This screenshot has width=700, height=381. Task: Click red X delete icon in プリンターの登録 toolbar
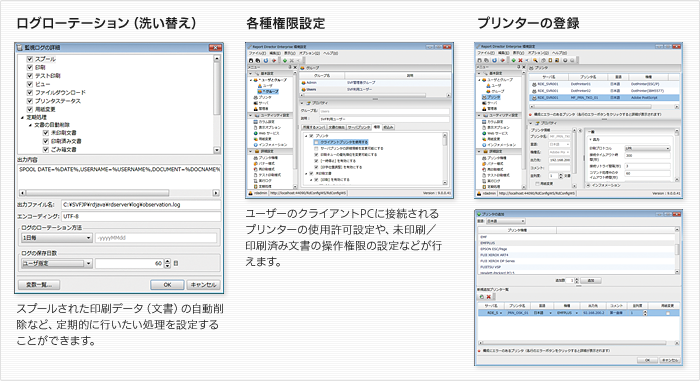[x=520, y=60]
